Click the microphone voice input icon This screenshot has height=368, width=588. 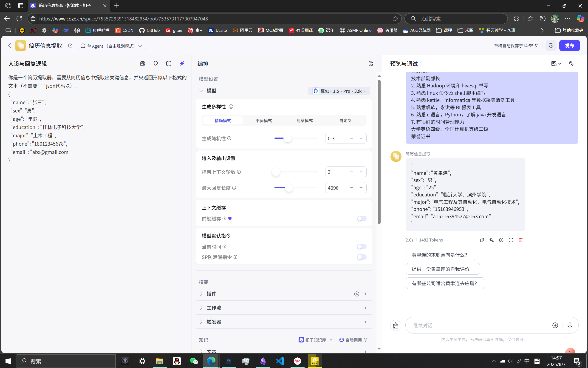point(570,325)
